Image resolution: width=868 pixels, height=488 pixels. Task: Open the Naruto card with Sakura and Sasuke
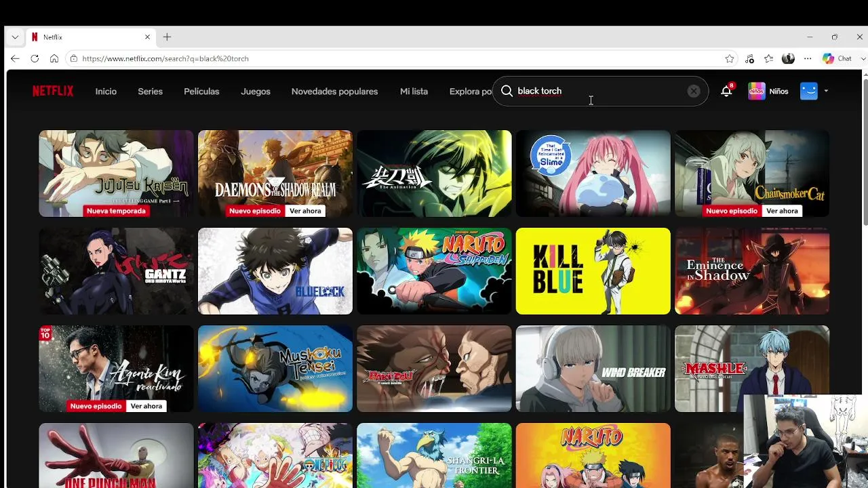[x=593, y=455]
